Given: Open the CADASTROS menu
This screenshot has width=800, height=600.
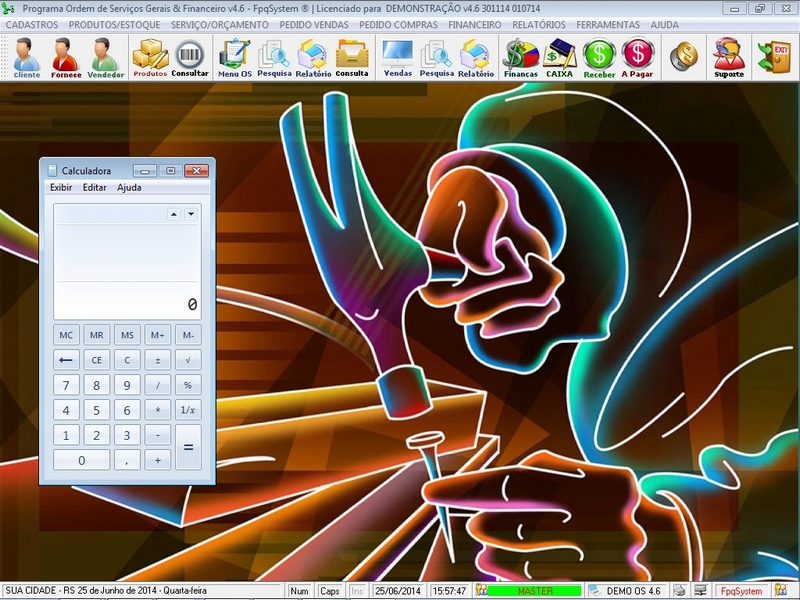Looking at the screenshot, I should click(32, 24).
